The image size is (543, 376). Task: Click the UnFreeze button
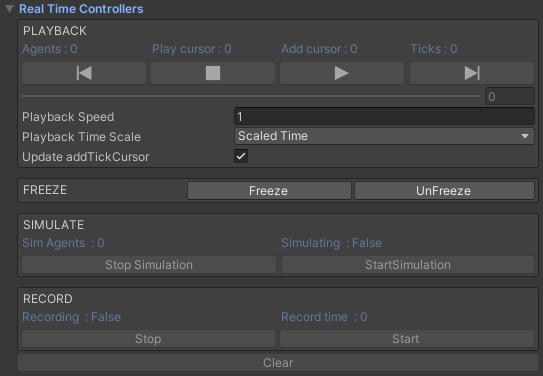[444, 191]
